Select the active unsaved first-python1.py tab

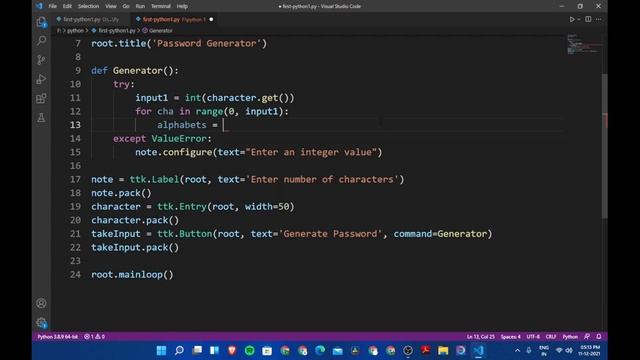coord(175,19)
